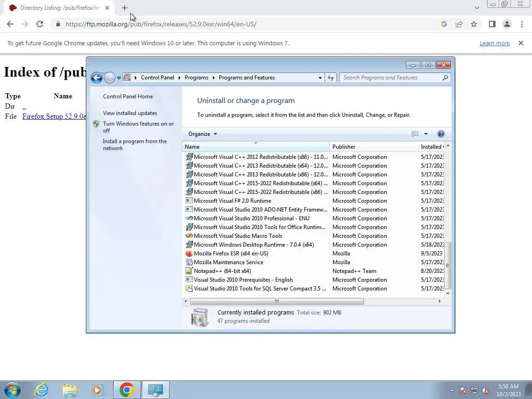The image size is (532, 399).
Task: Click the Google icon in address bar
Action: [x=444, y=24]
